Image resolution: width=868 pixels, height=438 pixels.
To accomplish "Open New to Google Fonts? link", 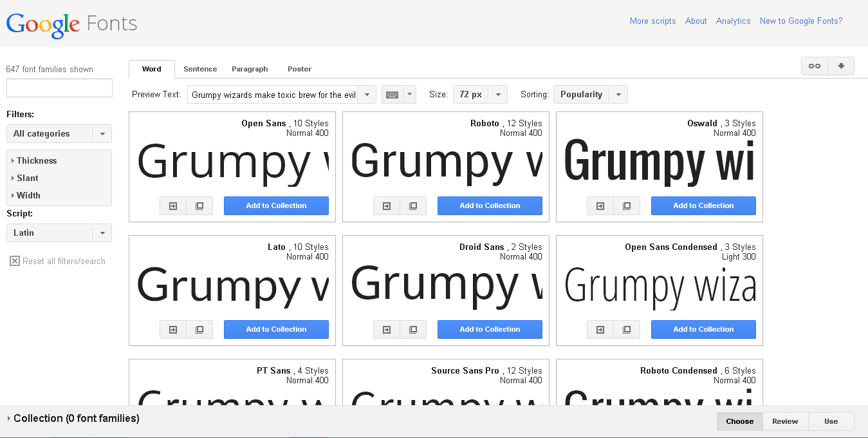I will [800, 21].
